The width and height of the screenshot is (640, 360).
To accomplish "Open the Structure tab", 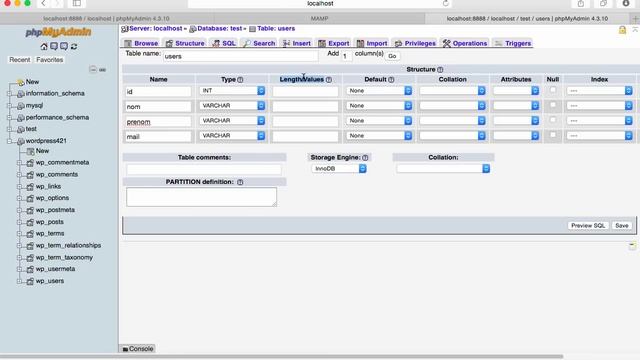I will point(185,43).
